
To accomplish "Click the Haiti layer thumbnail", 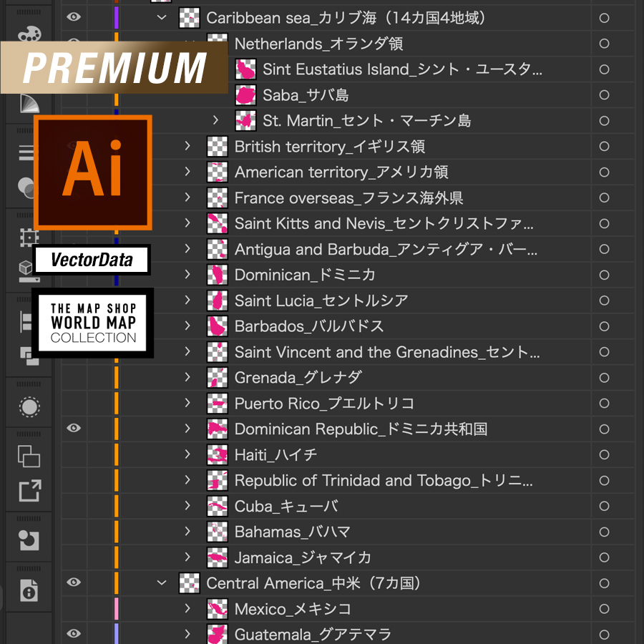I will [x=218, y=454].
